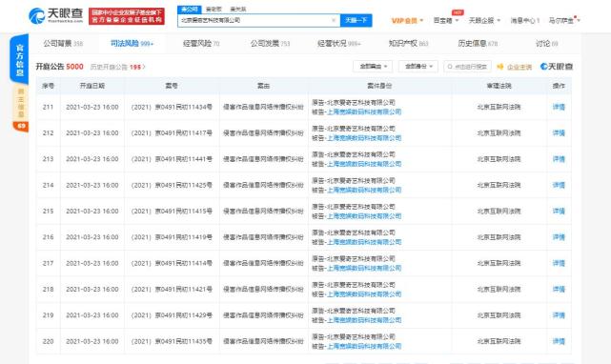Clear the search box with the X icon

[334, 20]
